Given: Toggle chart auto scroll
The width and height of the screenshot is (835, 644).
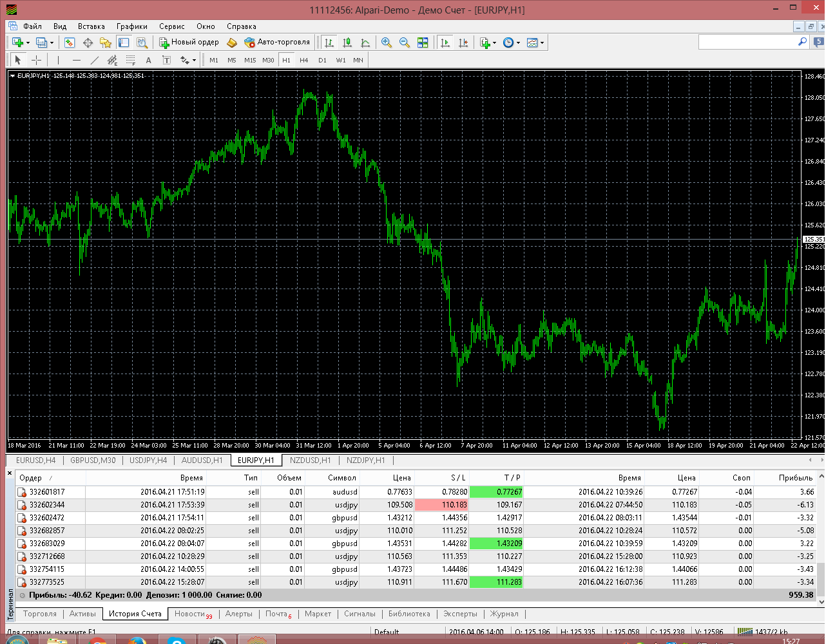Looking at the screenshot, I should (x=445, y=43).
